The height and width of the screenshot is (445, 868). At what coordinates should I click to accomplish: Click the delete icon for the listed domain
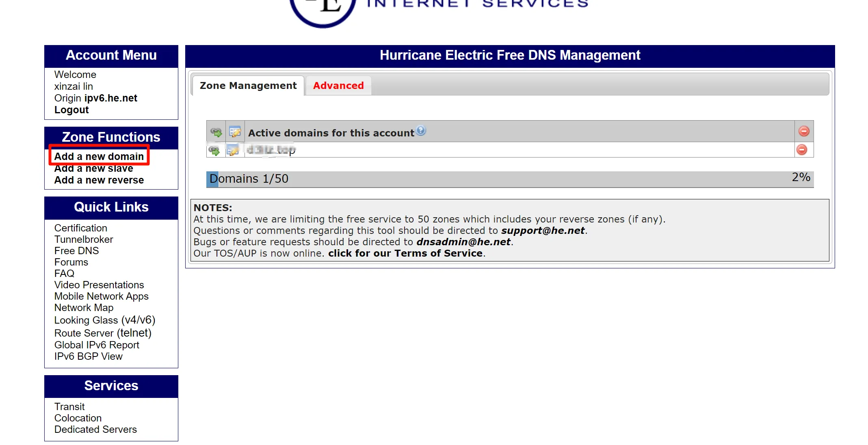[802, 150]
